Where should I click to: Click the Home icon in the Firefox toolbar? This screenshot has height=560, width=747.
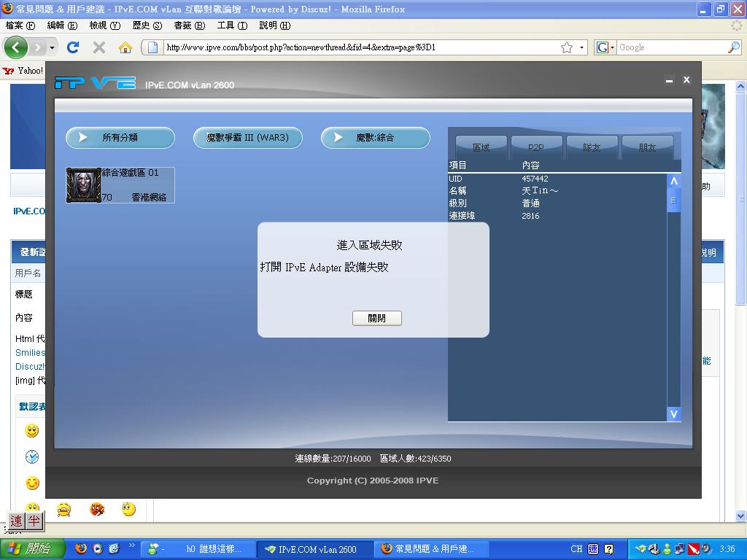(x=127, y=47)
